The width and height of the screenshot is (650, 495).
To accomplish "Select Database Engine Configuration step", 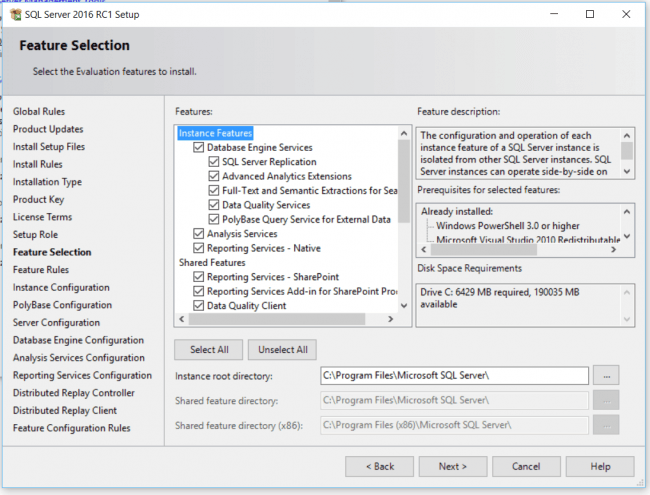I will 78,340.
